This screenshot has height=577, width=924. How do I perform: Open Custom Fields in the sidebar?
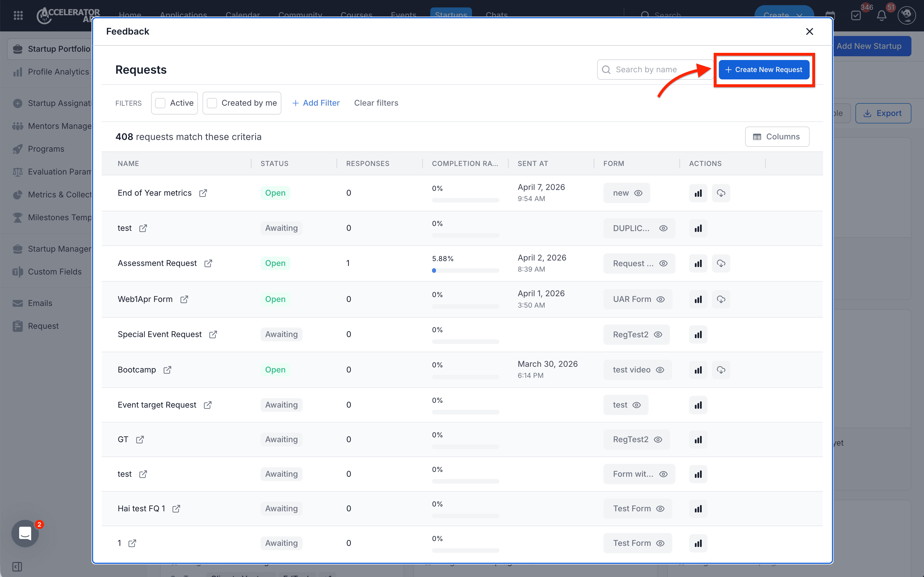(x=55, y=272)
